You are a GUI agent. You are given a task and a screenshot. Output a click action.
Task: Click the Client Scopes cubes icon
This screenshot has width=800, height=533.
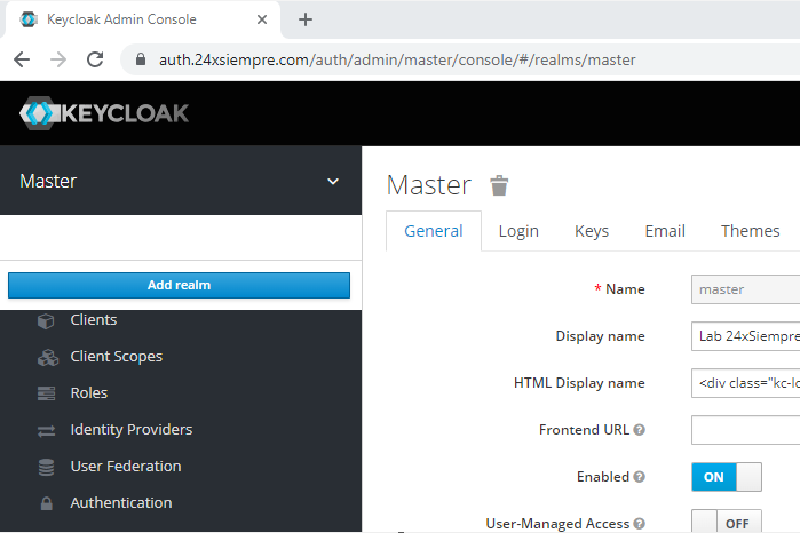tap(48, 358)
